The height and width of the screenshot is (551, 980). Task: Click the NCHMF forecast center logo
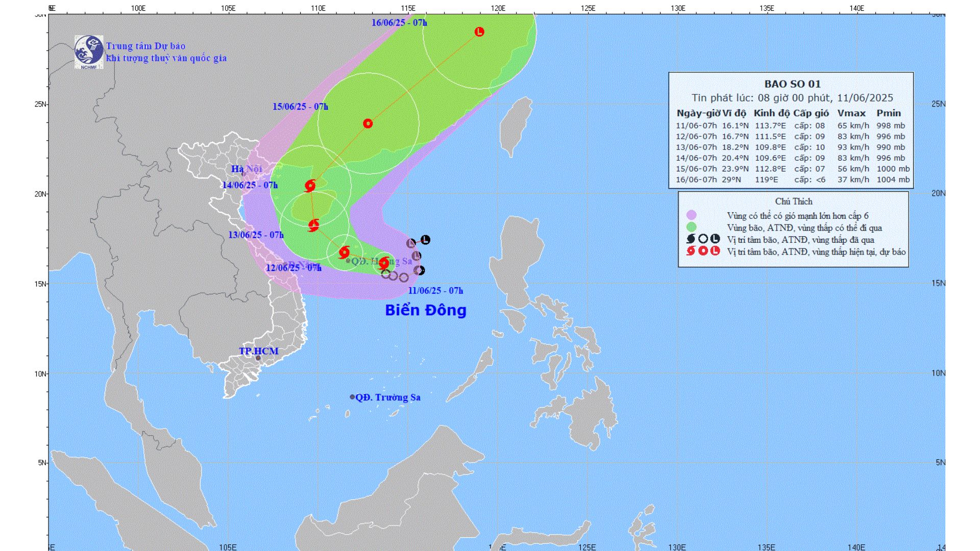[x=89, y=52]
